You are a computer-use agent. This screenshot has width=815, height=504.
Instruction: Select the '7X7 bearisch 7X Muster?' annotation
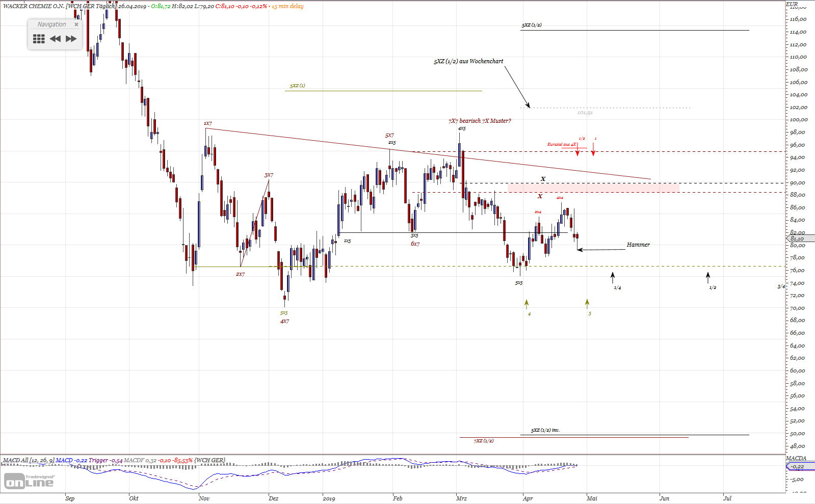coord(480,121)
